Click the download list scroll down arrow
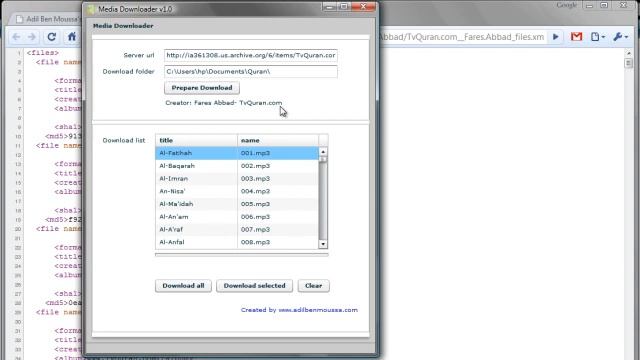This screenshot has height=360, width=640. pyautogui.click(x=323, y=244)
